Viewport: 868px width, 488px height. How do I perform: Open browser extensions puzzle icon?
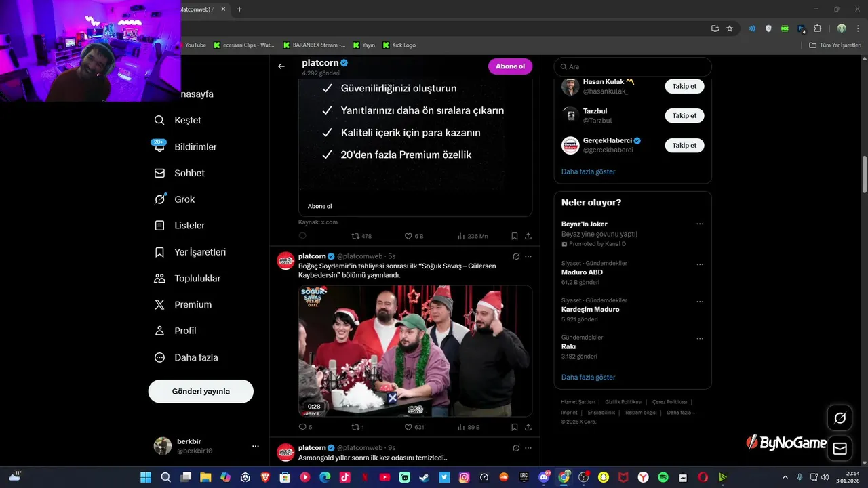pos(817,28)
